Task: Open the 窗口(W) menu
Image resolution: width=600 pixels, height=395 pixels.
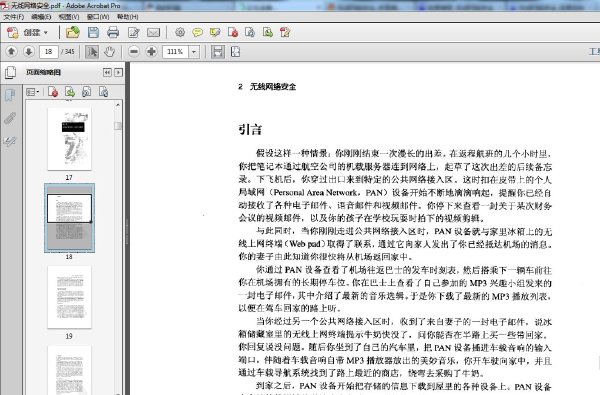Action: (x=98, y=17)
